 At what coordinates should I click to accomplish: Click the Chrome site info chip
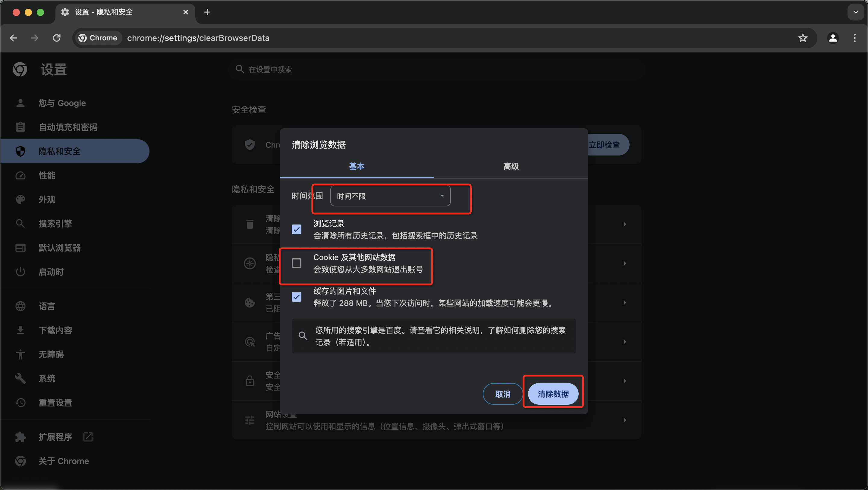coord(98,38)
